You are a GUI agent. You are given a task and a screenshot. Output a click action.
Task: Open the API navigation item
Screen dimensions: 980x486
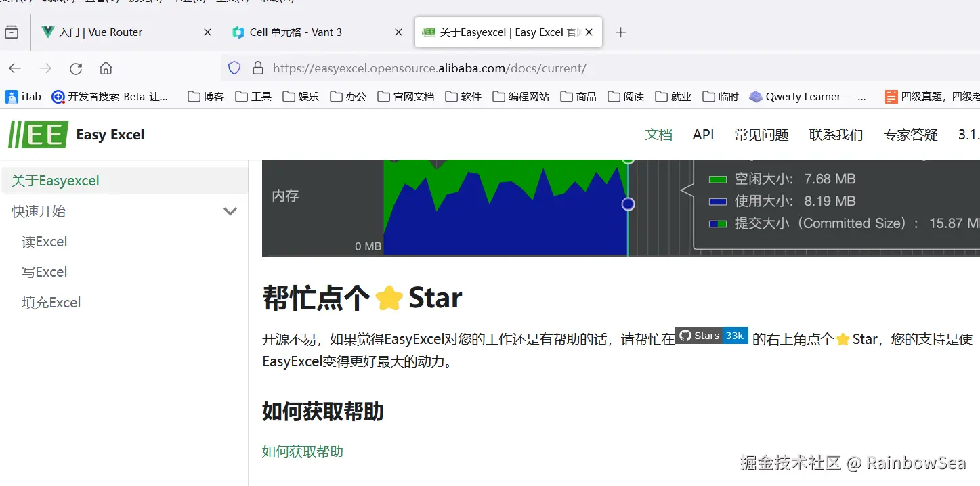coord(703,135)
